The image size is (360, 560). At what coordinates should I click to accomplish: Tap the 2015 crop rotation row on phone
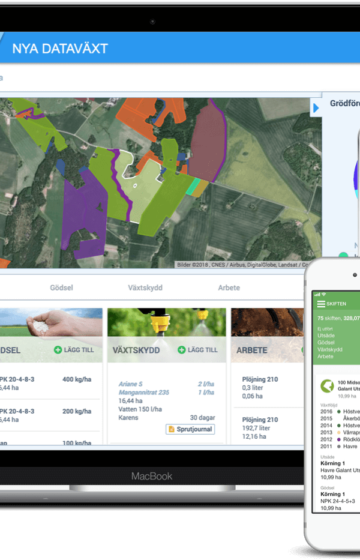tap(340, 419)
